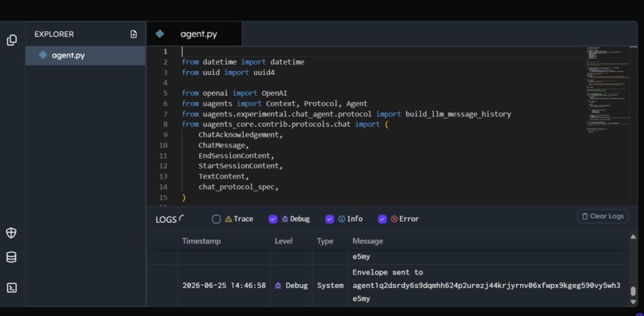Click the code minimap preview
This screenshot has height=316, width=644.
pos(607,90)
